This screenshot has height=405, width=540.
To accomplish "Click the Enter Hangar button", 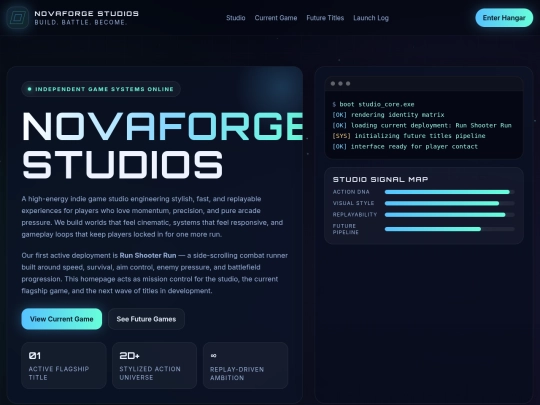I will (504, 18).
